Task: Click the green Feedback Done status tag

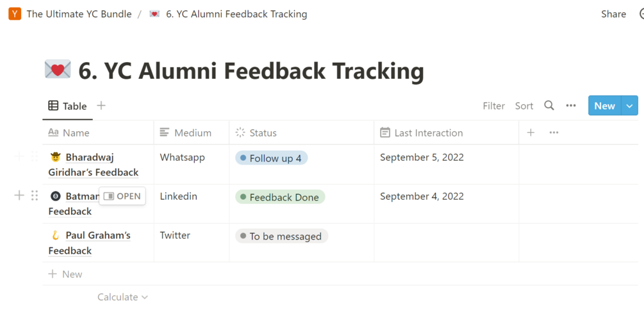Action: (280, 197)
